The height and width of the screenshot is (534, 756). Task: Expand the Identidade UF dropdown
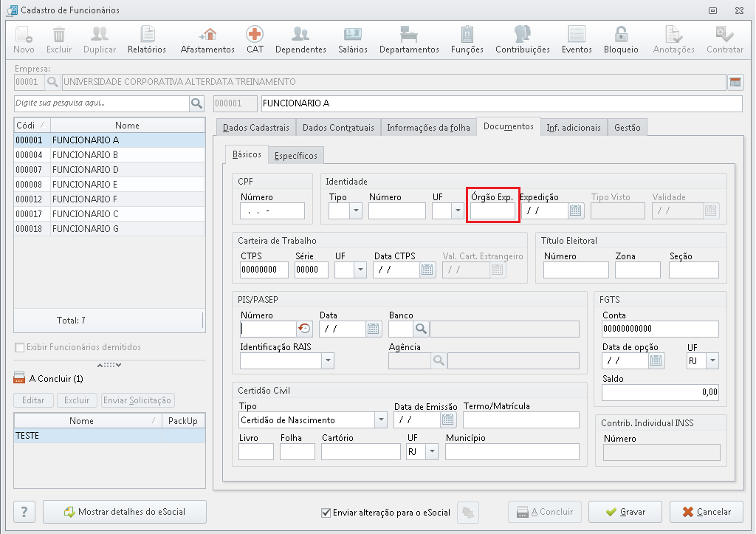(x=458, y=210)
